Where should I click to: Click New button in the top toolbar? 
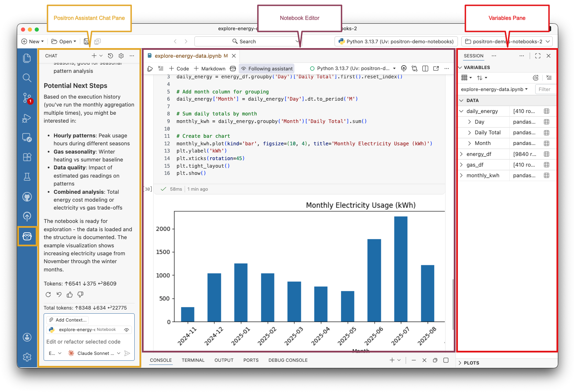pyautogui.click(x=32, y=41)
